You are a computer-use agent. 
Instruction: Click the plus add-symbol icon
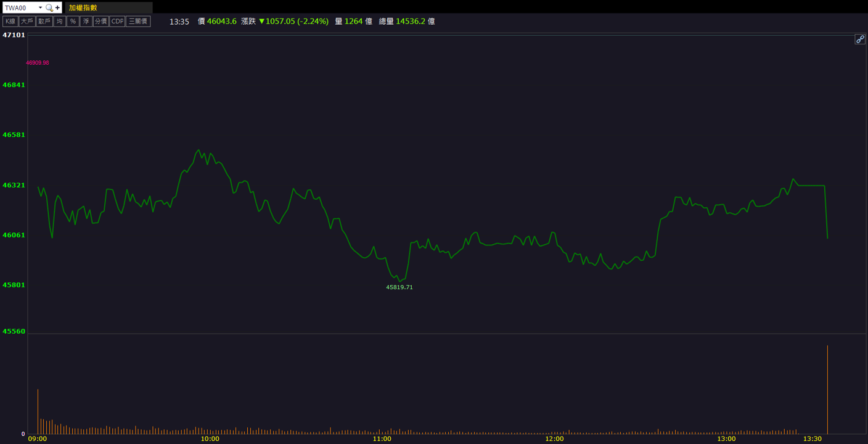[58, 7]
